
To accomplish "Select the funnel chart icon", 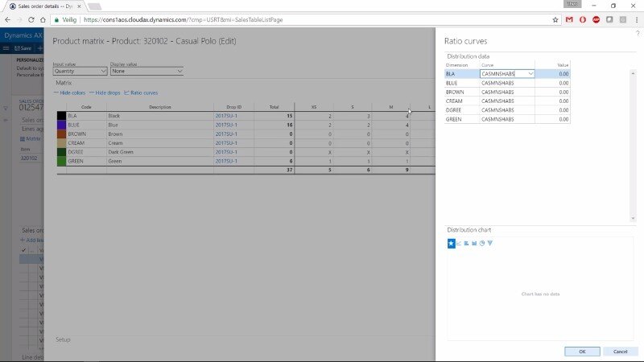I will 489,243.
